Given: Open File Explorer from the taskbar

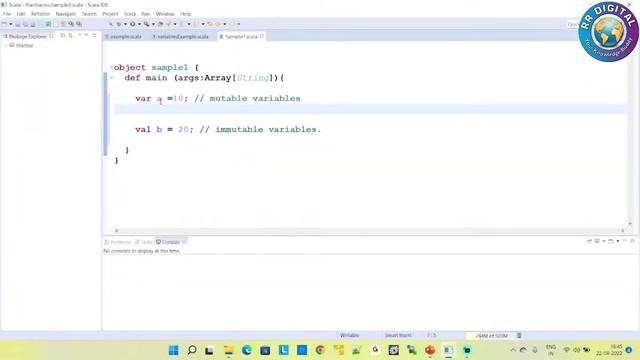Looking at the screenshot, I should pos(228,350).
